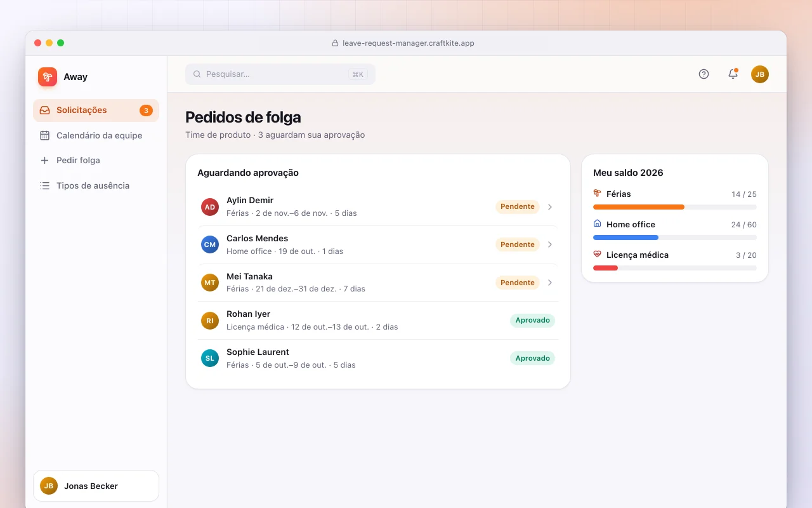Expand Carlos Mendes' request chevron
The image size is (812, 508).
point(550,244)
